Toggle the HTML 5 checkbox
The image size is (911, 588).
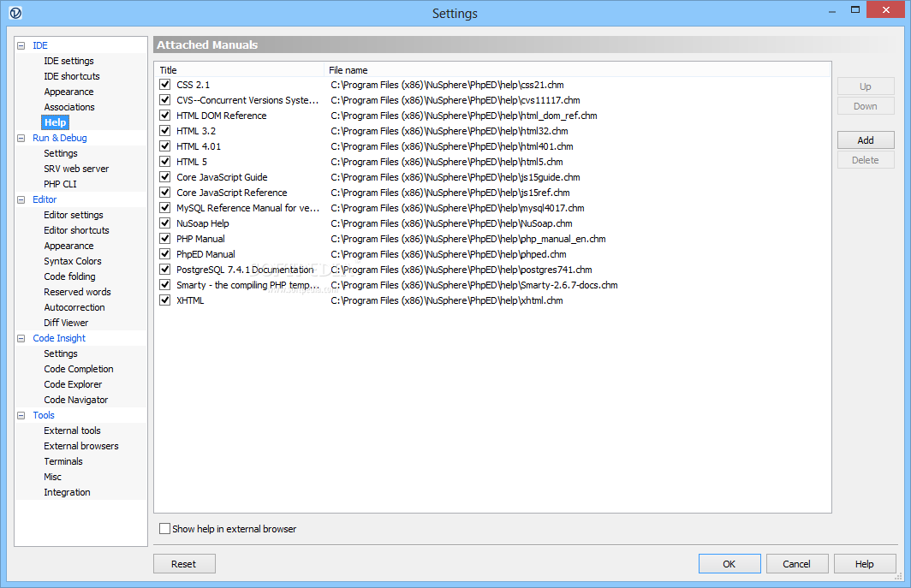(x=165, y=162)
